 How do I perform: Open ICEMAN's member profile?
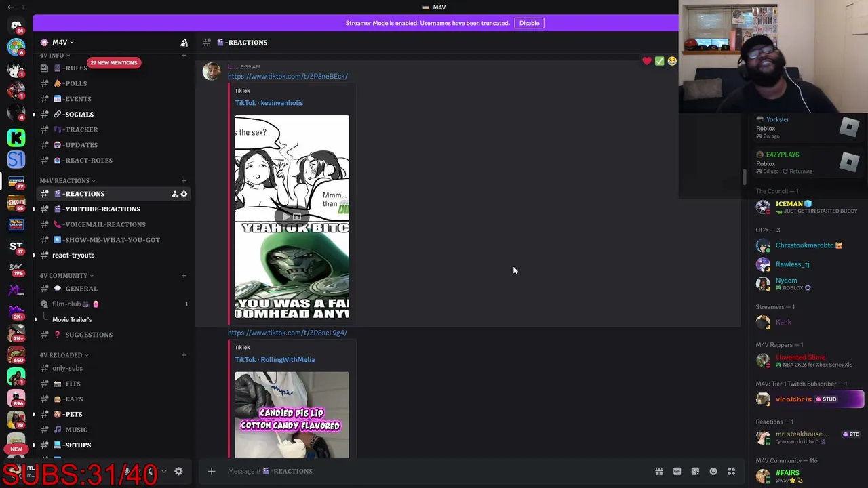(x=809, y=207)
